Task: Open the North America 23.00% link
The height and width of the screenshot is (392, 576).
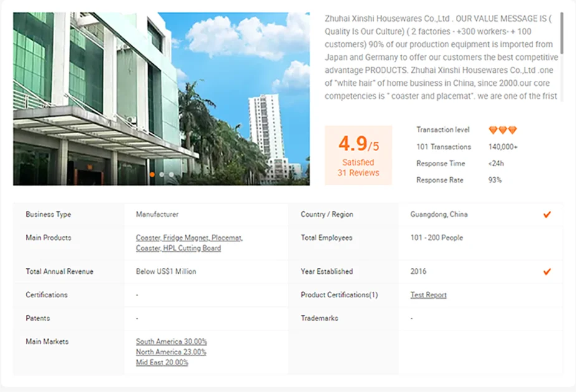Action: [x=171, y=352]
